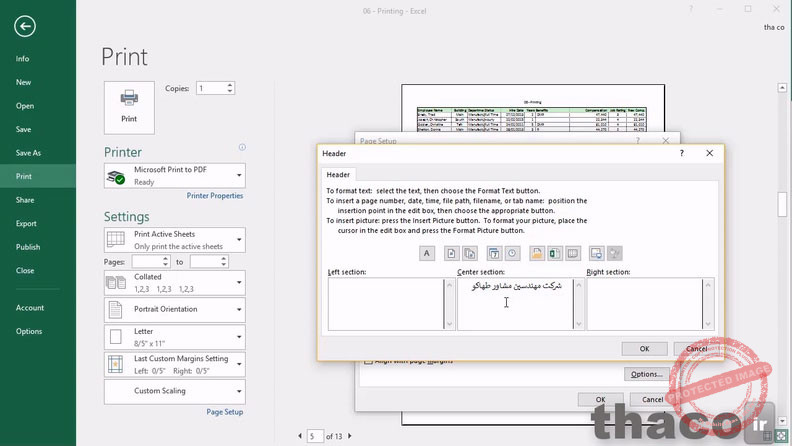Click in the Center section text box

click(515, 304)
